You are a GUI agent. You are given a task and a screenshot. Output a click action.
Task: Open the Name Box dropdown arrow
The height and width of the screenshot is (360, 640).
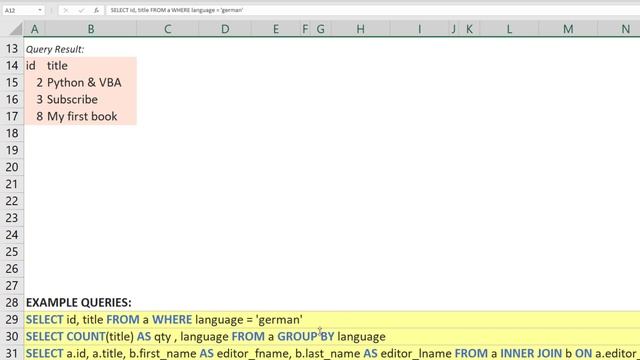pyautogui.click(x=40, y=10)
